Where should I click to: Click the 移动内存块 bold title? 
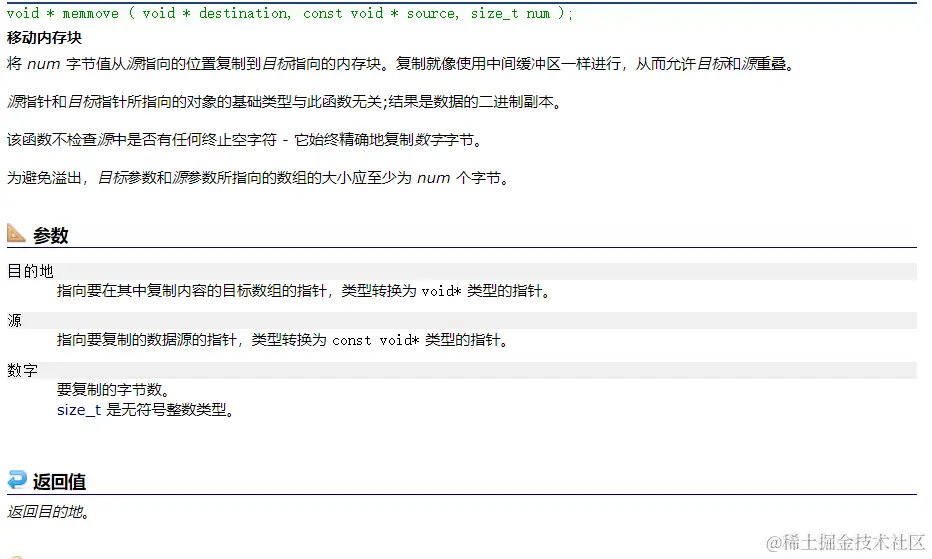(x=45, y=37)
